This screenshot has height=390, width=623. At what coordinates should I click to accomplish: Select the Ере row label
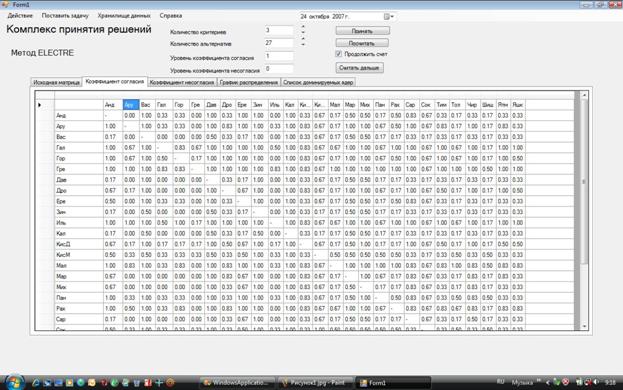pos(79,201)
